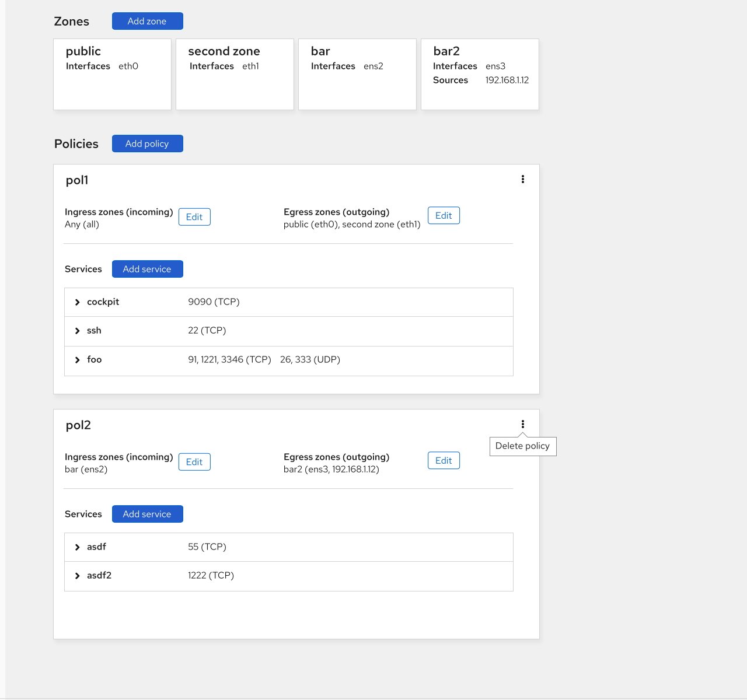Select Delete policy from the menu
The height and width of the screenshot is (700, 747).
tap(522, 446)
